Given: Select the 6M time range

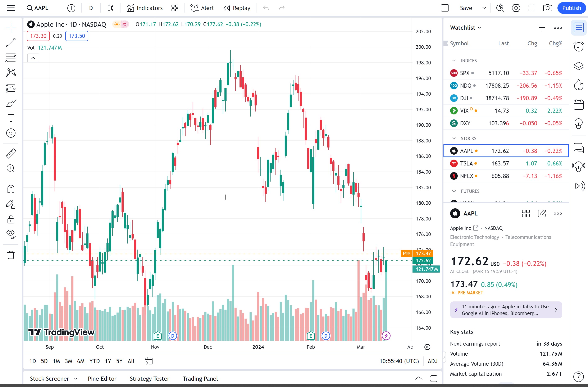Looking at the screenshot, I should pyautogui.click(x=81, y=361).
